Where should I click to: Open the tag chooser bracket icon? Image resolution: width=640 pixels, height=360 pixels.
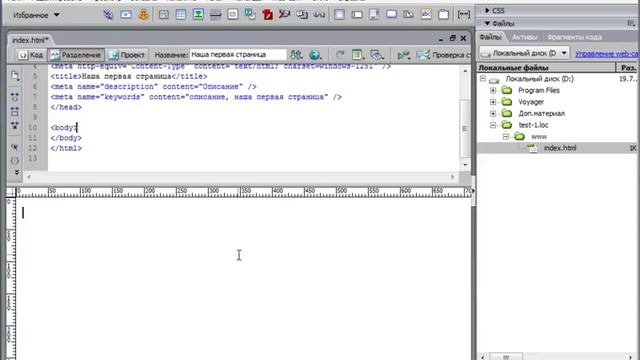(464, 15)
